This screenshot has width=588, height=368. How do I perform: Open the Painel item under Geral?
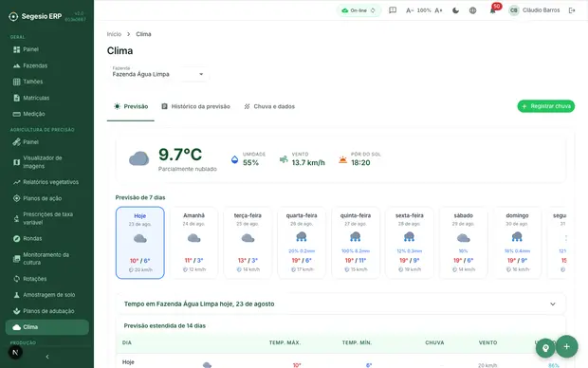[x=46, y=49]
